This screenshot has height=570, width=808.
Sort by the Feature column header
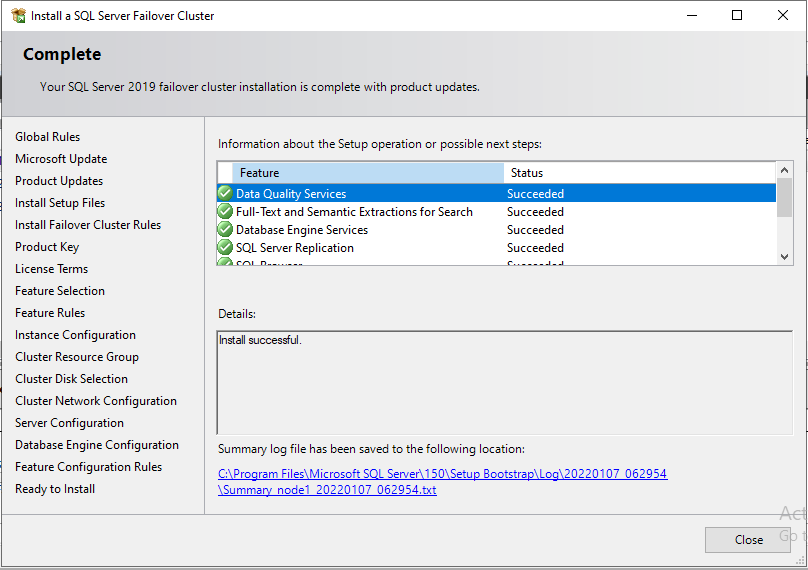[x=368, y=173]
